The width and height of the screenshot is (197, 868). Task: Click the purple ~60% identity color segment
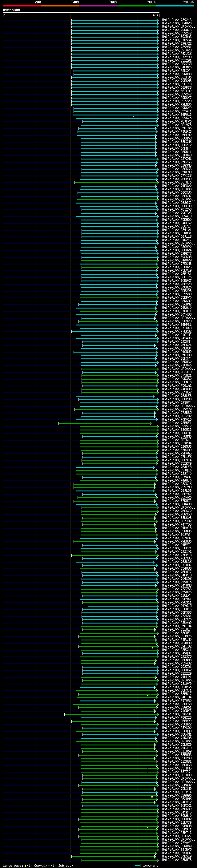pos(99,6)
